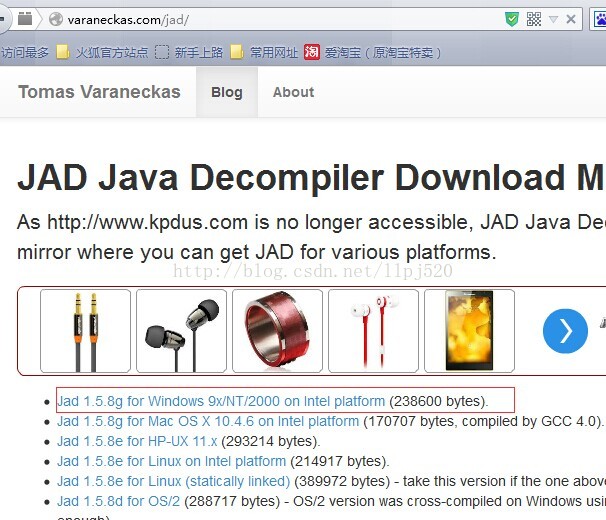The width and height of the screenshot is (606, 520).
Task: Click the red Taobao 淘 icon
Action: [x=312, y=52]
